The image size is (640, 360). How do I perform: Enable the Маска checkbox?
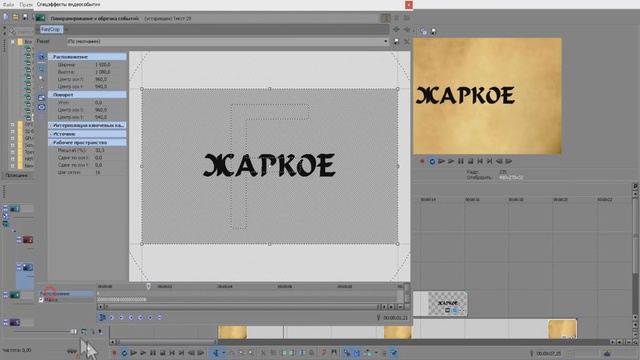[x=41, y=300]
